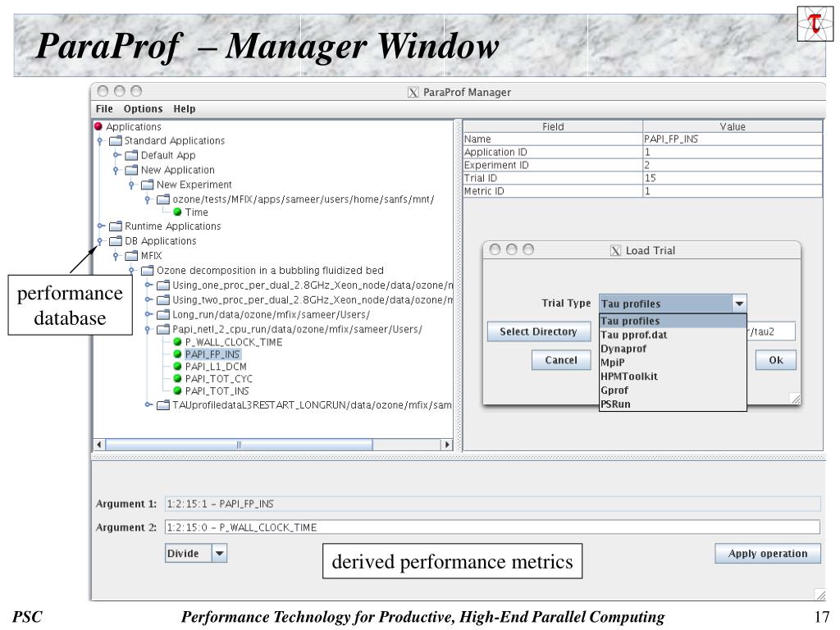Click the Value column header
840x630 pixels.
click(x=733, y=126)
